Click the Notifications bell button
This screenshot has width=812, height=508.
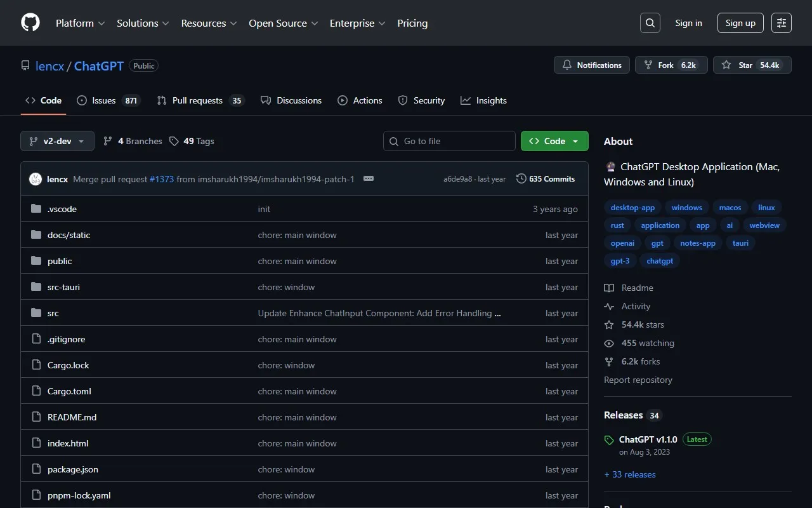tap(592, 65)
